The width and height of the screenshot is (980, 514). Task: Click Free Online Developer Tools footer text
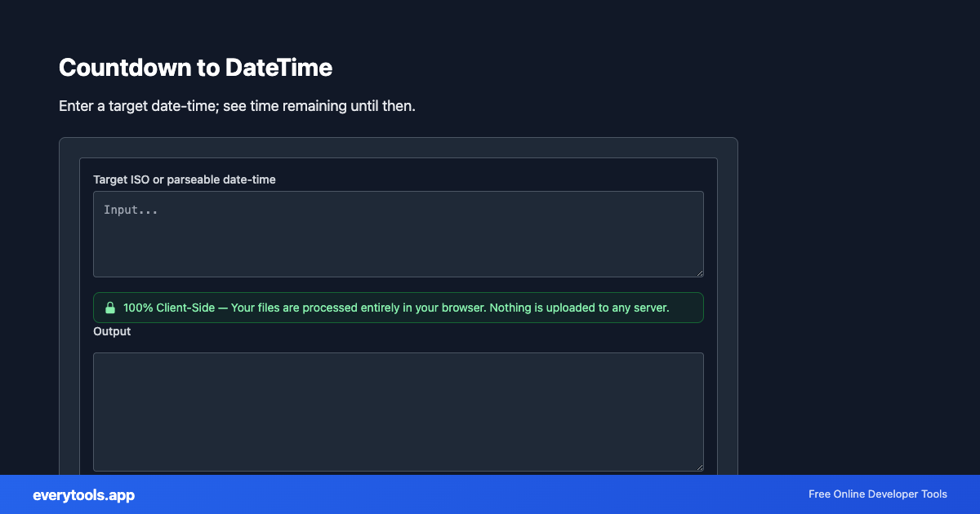pos(877,494)
